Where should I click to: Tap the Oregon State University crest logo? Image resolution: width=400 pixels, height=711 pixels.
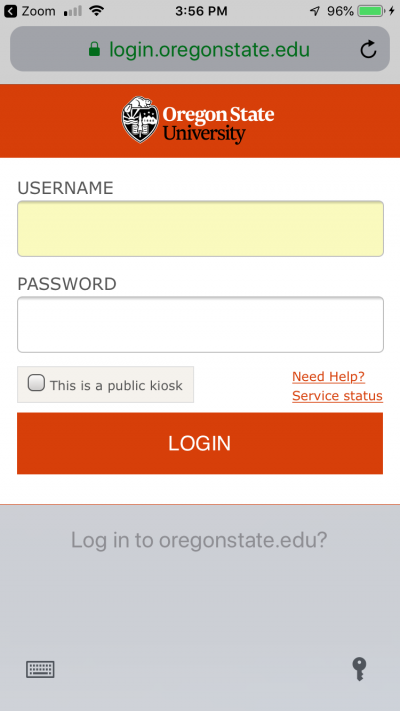pyautogui.click(x=140, y=120)
